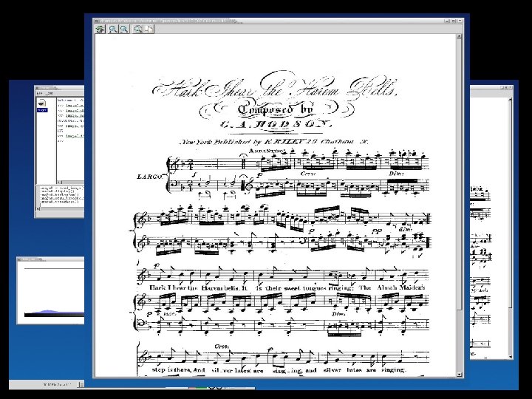Click the down arrow in the right background window scrollbar
This screenshot has height=399, width=532.
[x=510, y=357]
